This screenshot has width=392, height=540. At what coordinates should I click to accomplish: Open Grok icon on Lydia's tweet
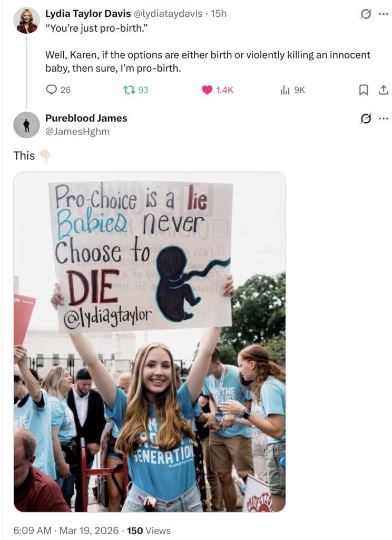click(365, 15)
